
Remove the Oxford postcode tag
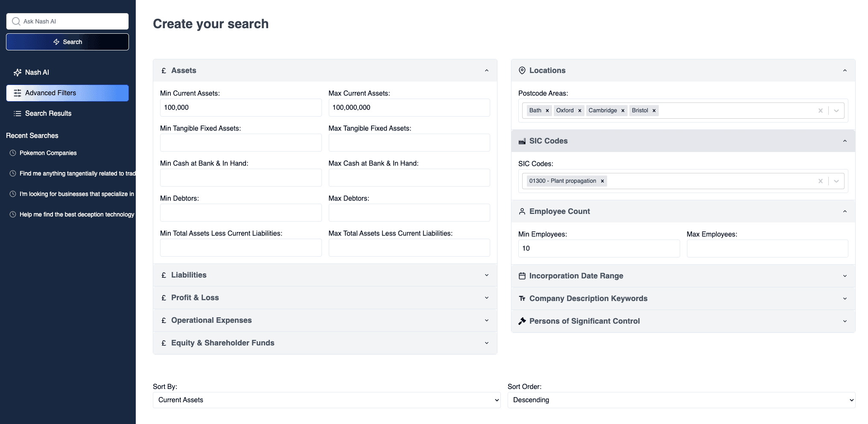click(579, 111)
